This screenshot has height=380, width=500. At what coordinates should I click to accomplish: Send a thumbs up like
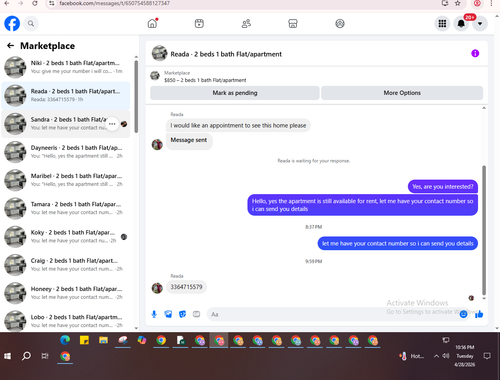coord(479,314)
